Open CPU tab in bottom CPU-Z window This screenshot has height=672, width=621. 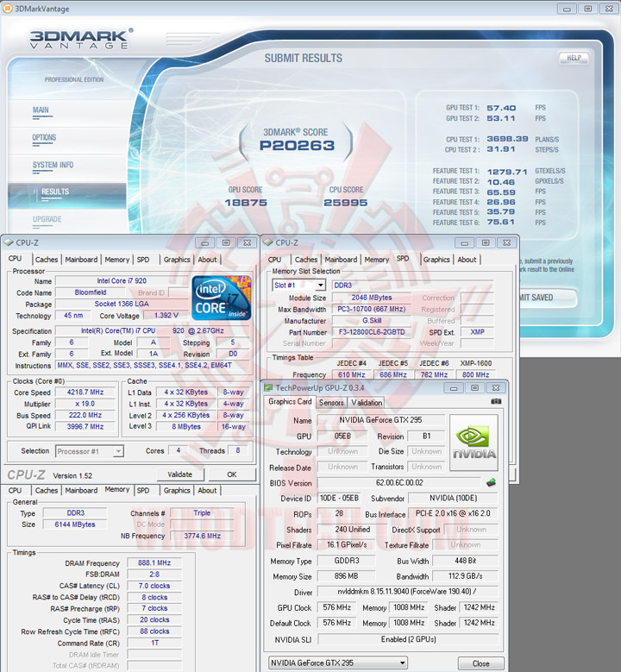pyautogui.click(x=15, y=490)
